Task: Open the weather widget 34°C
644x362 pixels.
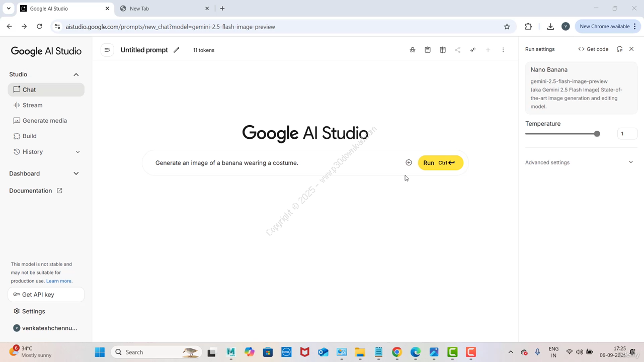Action: [x=30, y=351]
